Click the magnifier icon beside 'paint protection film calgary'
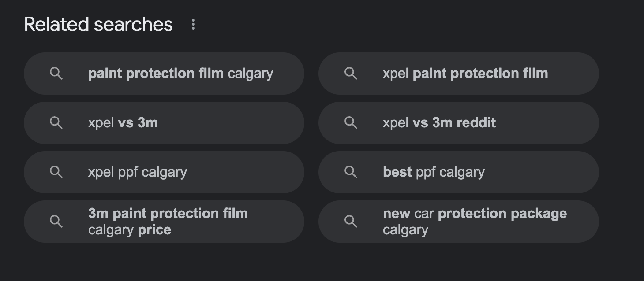The height and width of the screenshot is (281, 644). coord(56,74)
